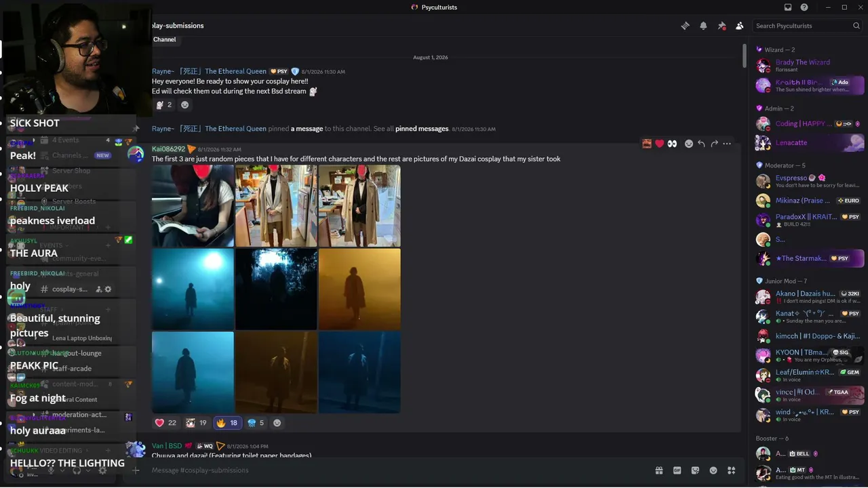Select member KYOON in member list

click(810, 355)
